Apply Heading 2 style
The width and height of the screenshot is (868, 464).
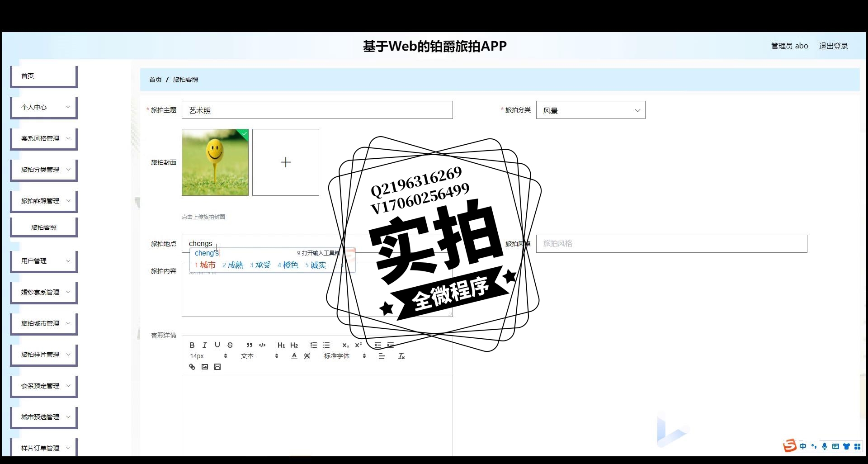(x=294, y=345)
